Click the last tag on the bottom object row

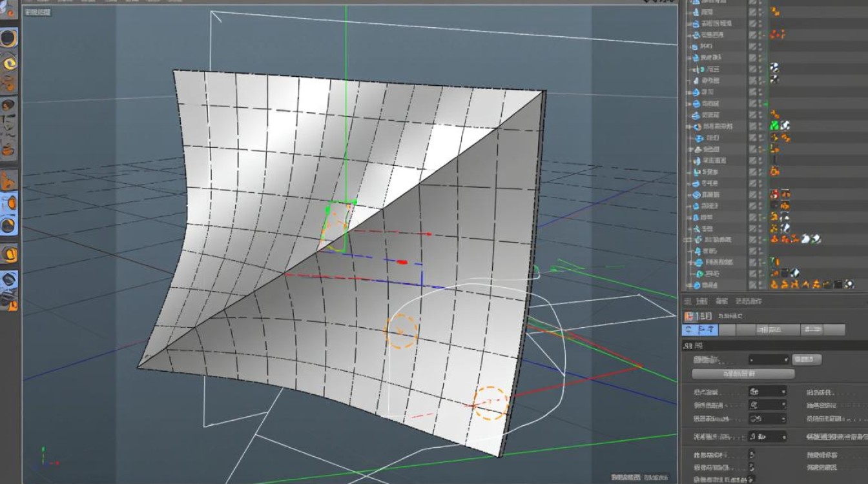[x=849, y=285]
